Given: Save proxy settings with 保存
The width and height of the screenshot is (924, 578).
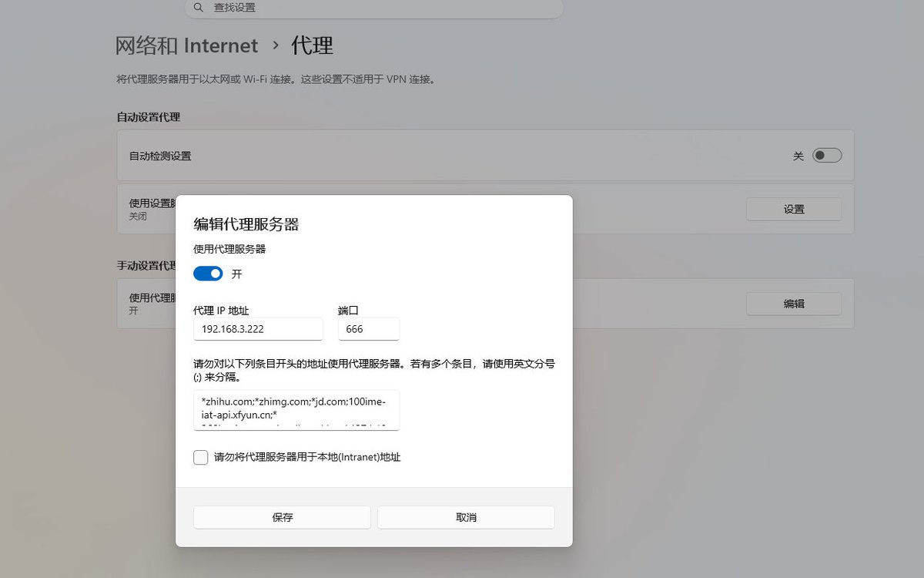Looking at the screenshot, I should (x=282, y=517).
